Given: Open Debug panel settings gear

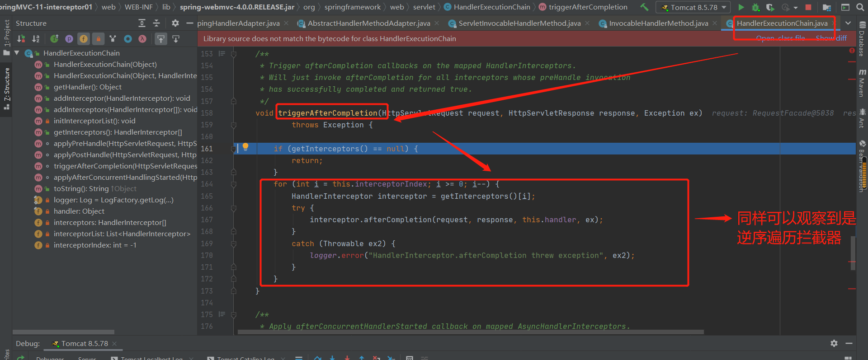Looking at the screenshot, I should [834, 343].
